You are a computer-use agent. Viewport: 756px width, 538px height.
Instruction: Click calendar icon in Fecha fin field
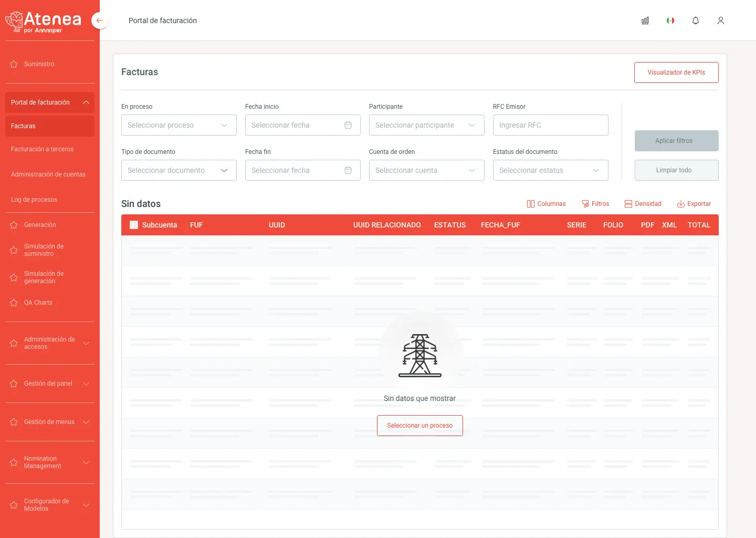tap(348, 170)
